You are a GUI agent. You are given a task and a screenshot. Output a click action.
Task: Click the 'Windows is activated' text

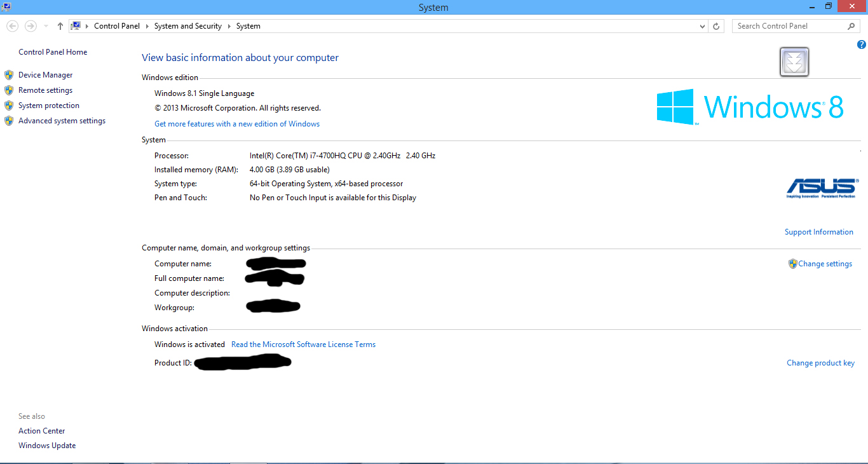tap(189, 345)
